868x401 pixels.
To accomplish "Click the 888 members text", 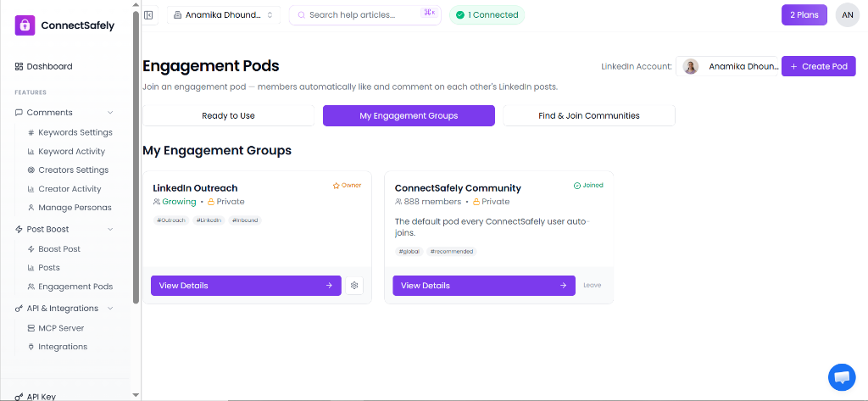I will tap(432, 202).
